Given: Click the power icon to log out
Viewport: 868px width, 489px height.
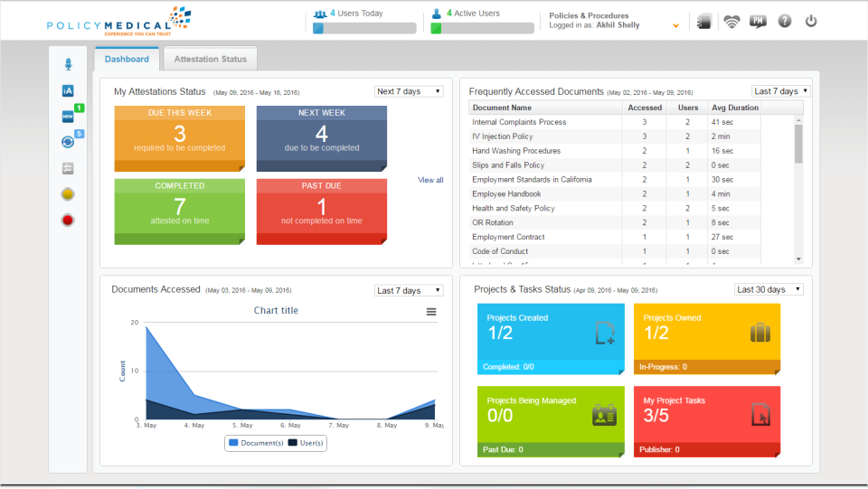Looking at the screenshot, I should click(x=811, y=22).
